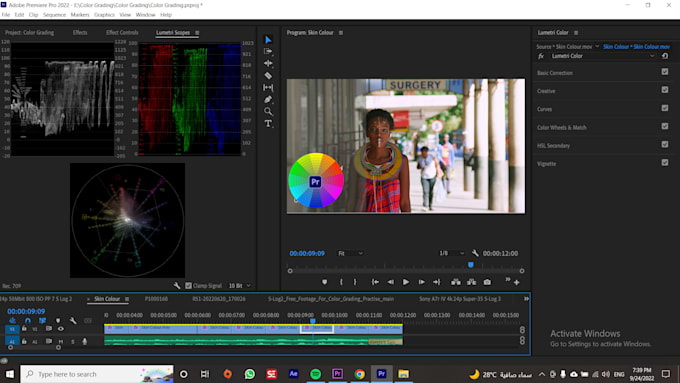680x383 pixels.
Task: Play the Program monitor
Action: pyautogui.click(x=406, y=282)
